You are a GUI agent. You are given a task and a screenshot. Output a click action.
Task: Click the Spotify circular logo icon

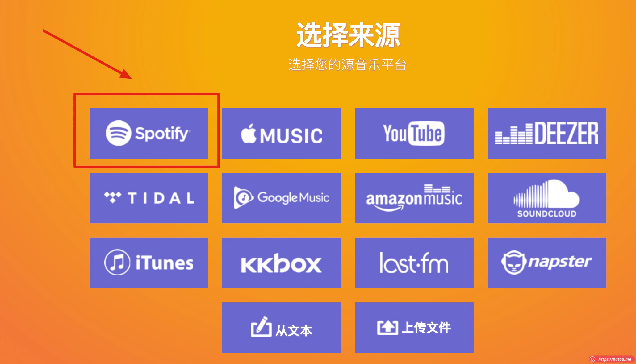118,133
